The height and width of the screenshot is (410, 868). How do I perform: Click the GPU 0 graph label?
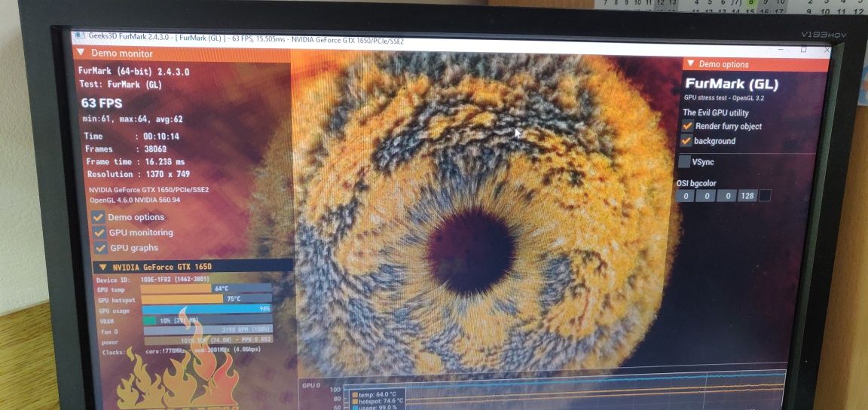click(312, 385)
